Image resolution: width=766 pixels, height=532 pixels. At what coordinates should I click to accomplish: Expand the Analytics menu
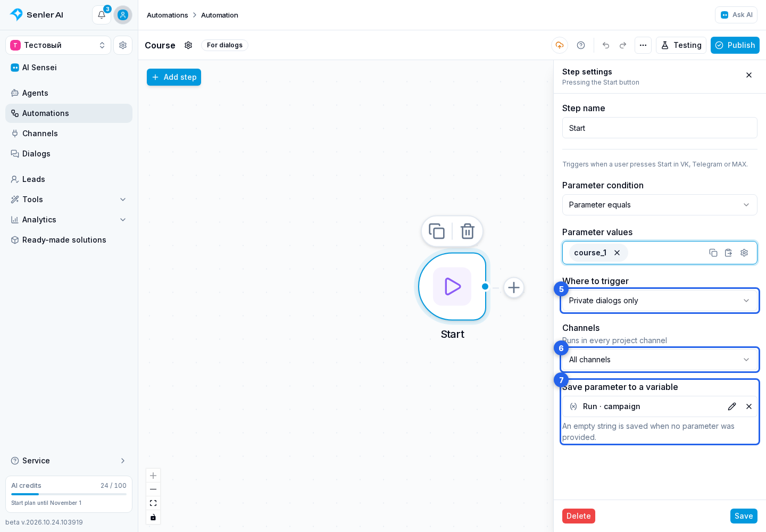pyautogui.click(x=69, y=220)
